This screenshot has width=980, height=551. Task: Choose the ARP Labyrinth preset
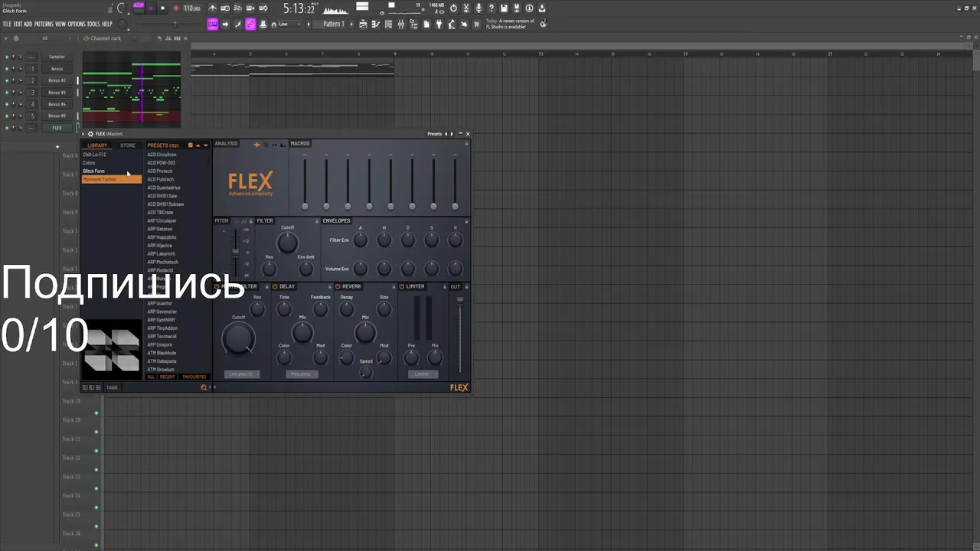click(x=161, y=254)
